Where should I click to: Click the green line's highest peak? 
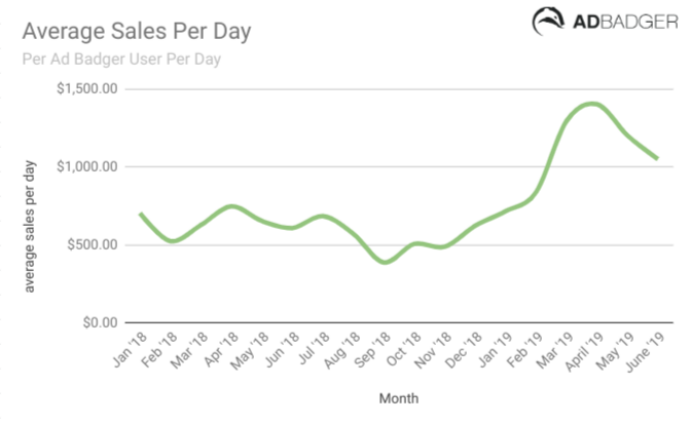[x=594, y=103]
